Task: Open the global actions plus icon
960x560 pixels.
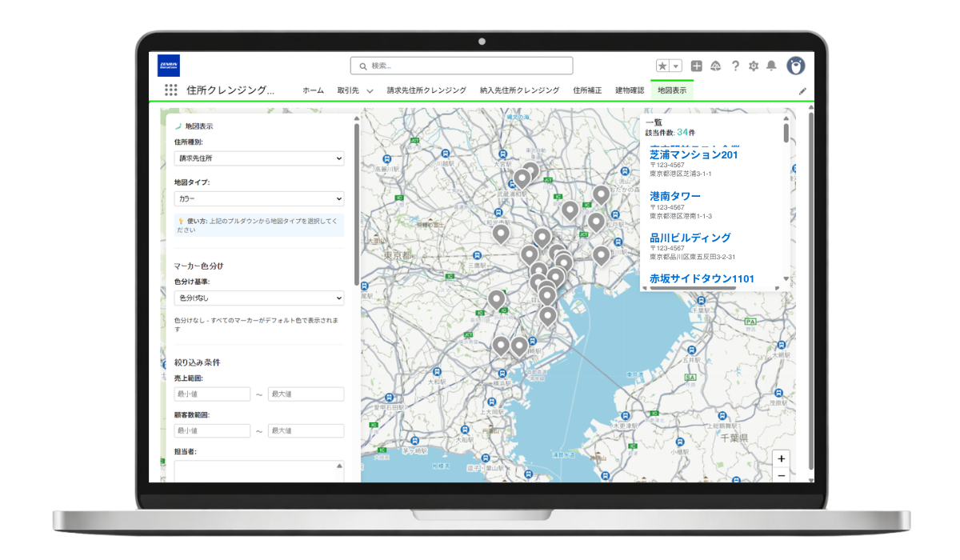Action: click(x=697, y=66)
